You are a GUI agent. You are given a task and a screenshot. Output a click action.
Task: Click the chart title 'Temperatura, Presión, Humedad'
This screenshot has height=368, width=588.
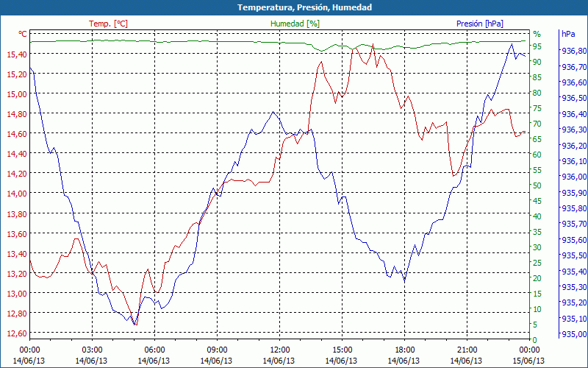point(304,7)
